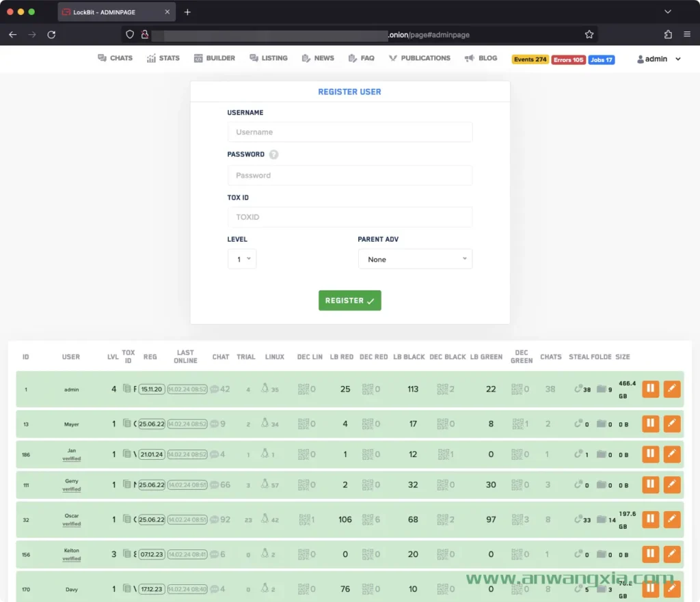This screenshot has height=602, width=700.
Task: Open the PARENT ADV dropdown
Action: coord(415,259)
